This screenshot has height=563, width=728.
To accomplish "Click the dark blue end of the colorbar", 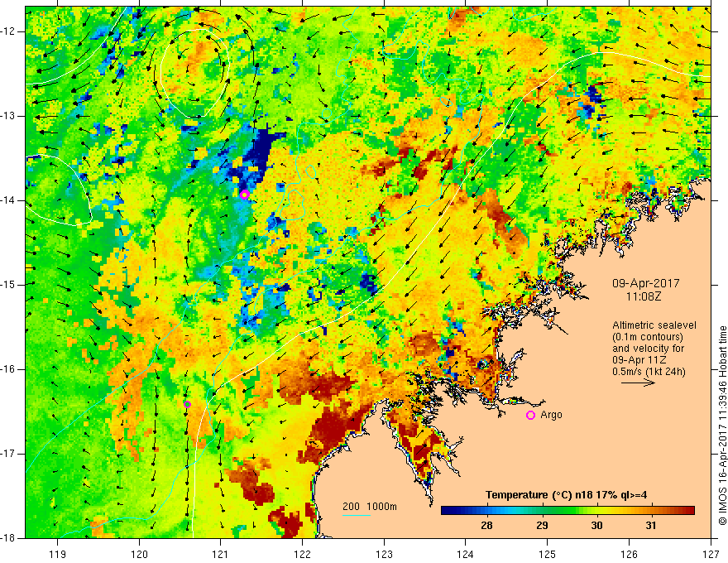I will 448,511.
